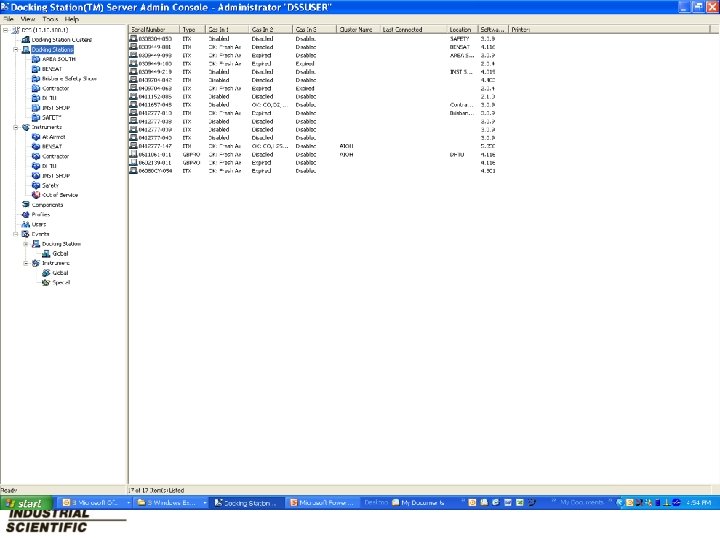
Task: Sort by the Printer column header
Action: pos(609,29)
